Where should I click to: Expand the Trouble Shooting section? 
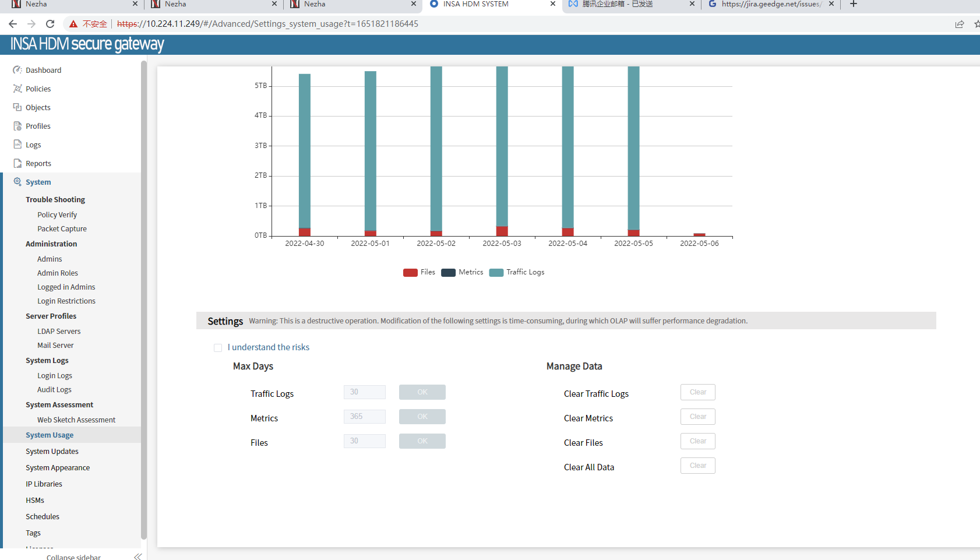[55, 199]
